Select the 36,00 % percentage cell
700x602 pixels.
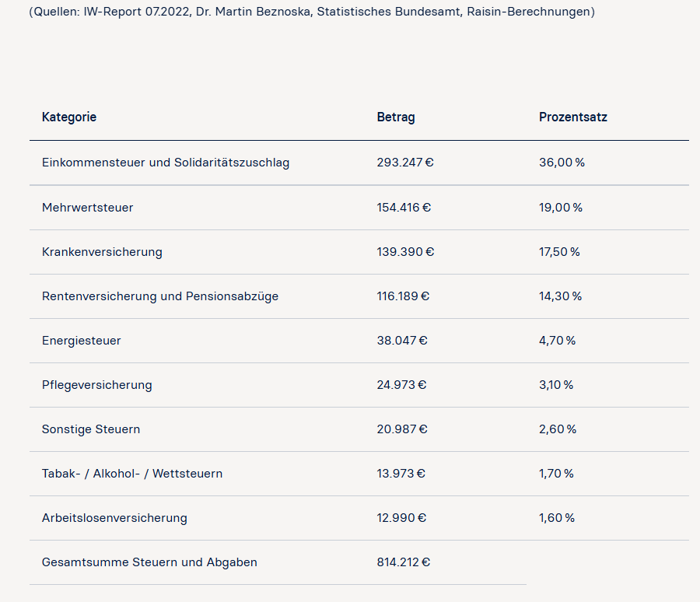point(562,163)
